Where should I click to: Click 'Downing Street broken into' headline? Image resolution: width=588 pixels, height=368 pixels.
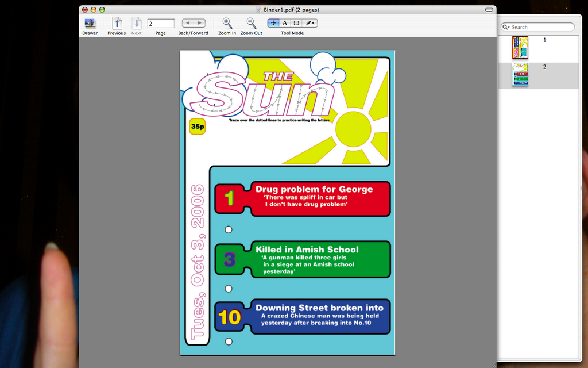[319, 308]
